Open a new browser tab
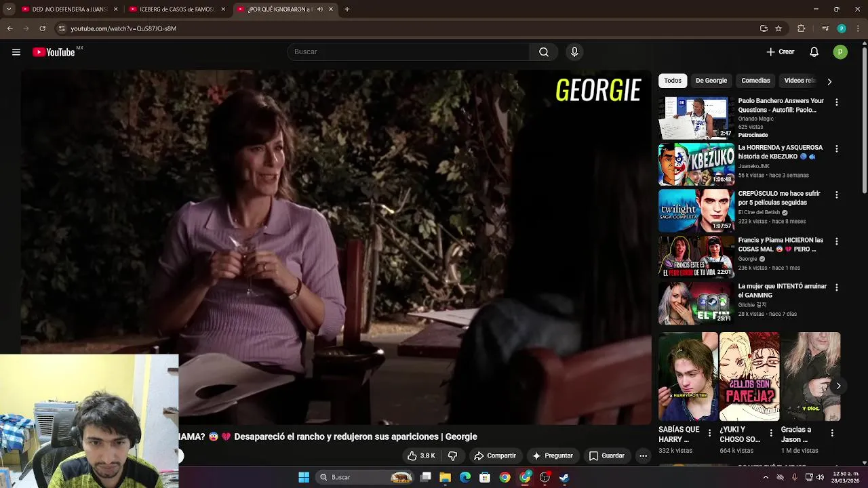 click(x=347, y=9)
